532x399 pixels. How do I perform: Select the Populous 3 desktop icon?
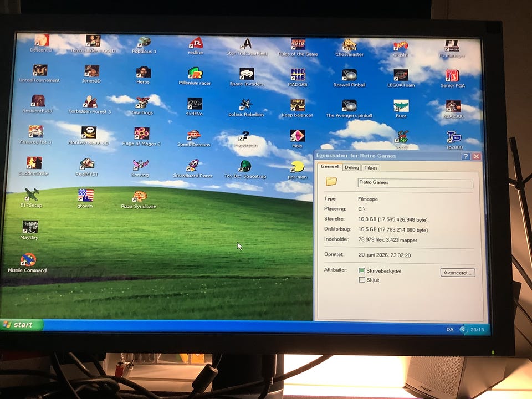coord(144,42)
